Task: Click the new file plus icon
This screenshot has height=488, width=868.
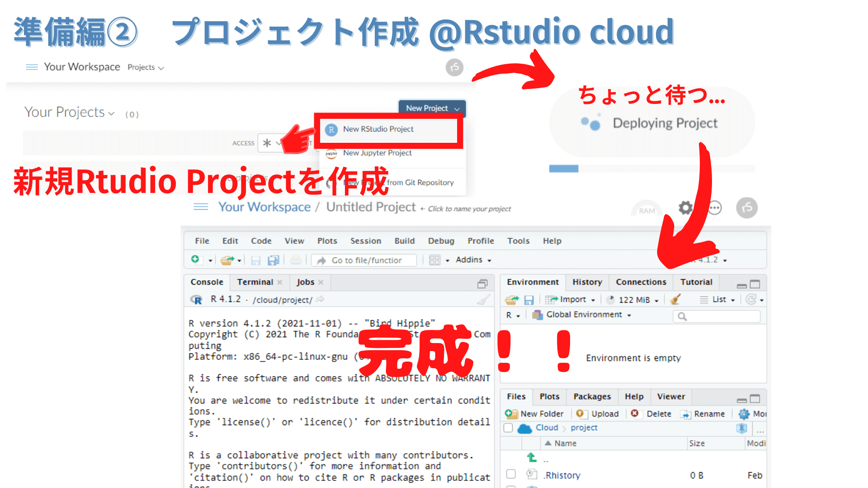Action: coord(195,259)
